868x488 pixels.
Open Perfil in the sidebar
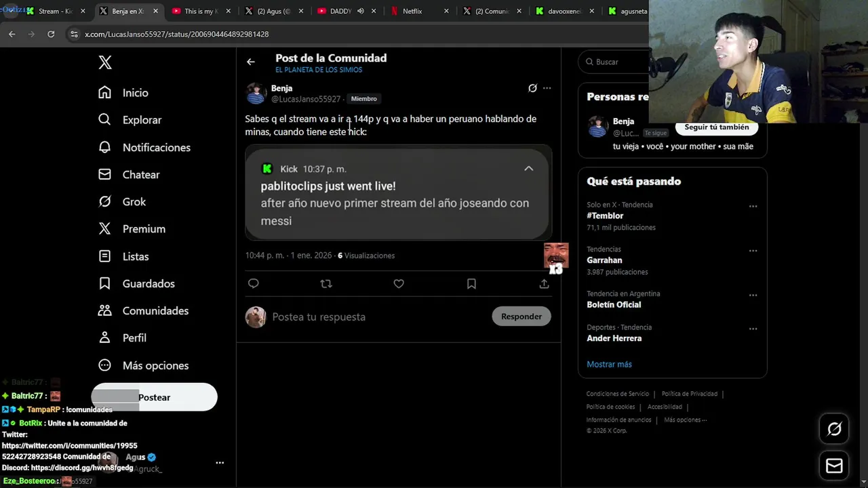point(122,338)
